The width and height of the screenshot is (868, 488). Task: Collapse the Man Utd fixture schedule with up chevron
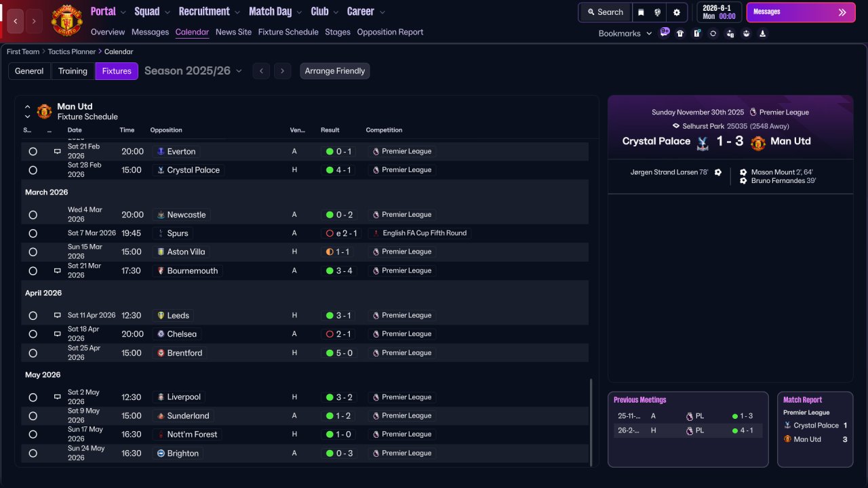click(x=28, y=107)
